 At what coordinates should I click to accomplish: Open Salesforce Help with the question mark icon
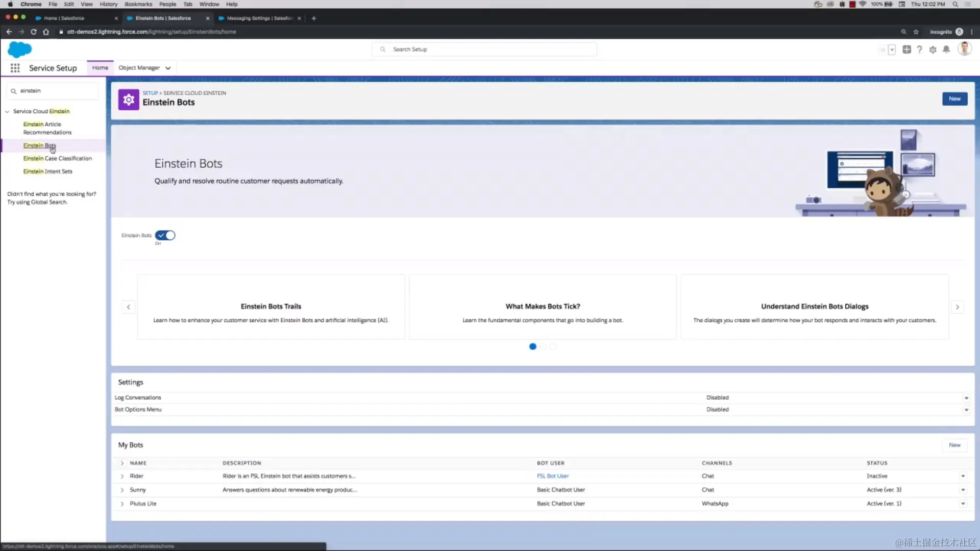[920, 49]
